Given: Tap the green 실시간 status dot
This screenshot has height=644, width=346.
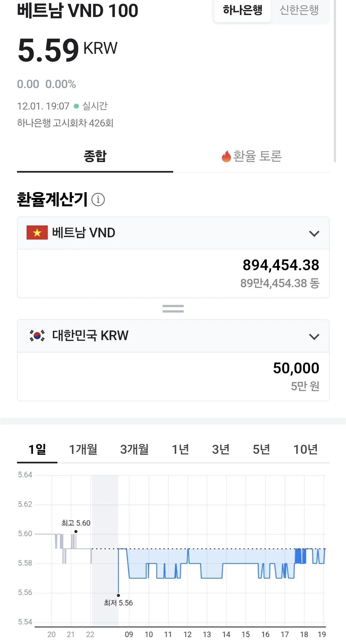Looking at the screenshot, I should pyautogui.click(x=76, y=106).
